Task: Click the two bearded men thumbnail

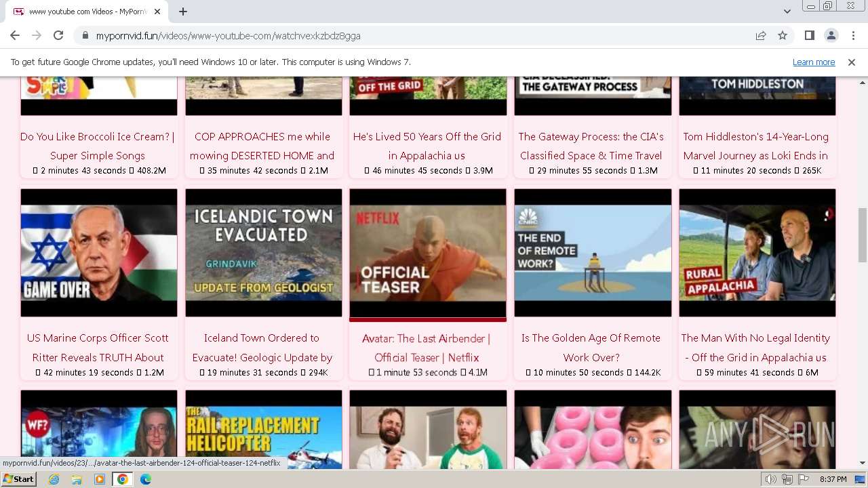Action: [428, 430]
